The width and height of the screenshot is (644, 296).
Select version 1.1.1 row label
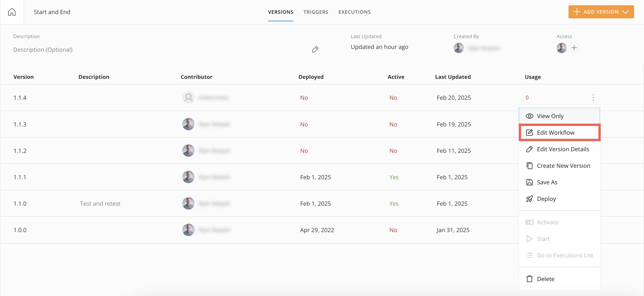click(x=20, y=177)
